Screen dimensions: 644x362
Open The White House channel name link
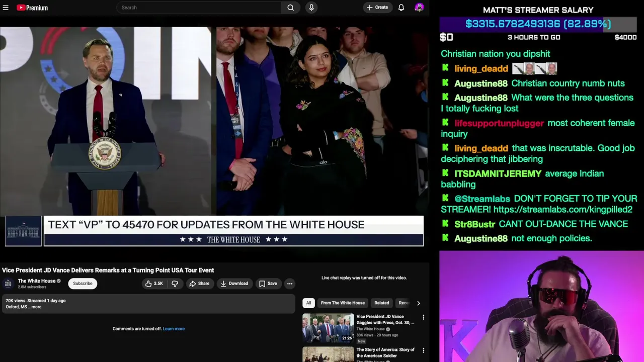point(37,281)
